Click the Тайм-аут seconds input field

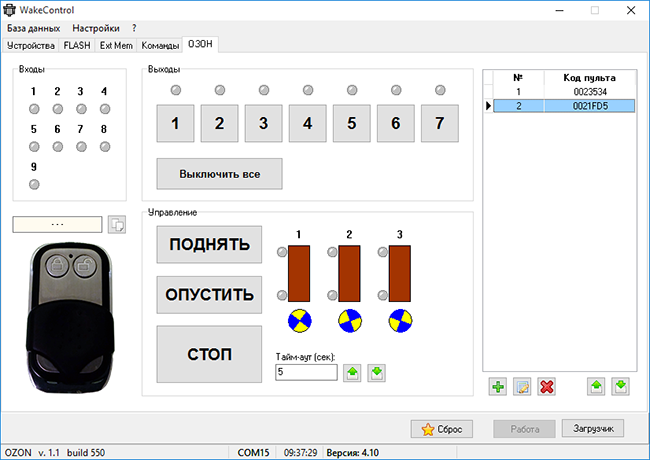(306, 373)
